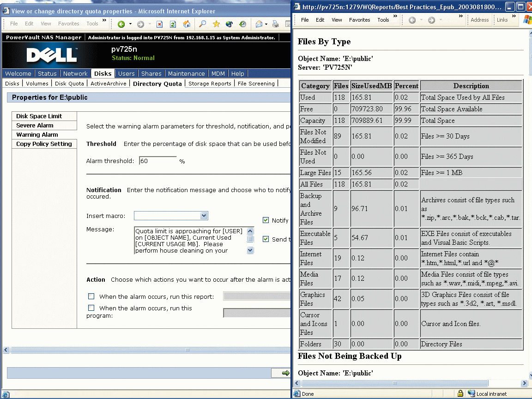Click the Forward arrow in quota window toolbar

tap(140, 24)
